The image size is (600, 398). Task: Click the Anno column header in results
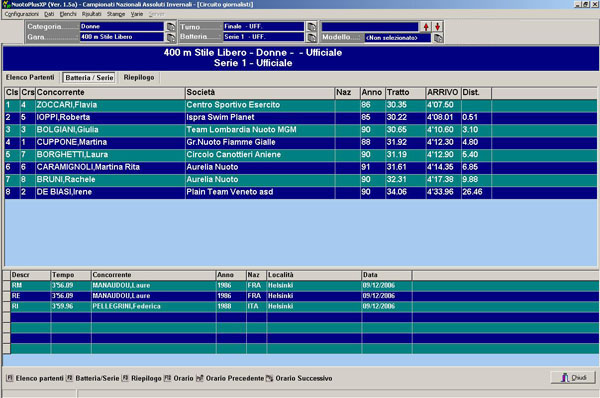pos(372,92)
